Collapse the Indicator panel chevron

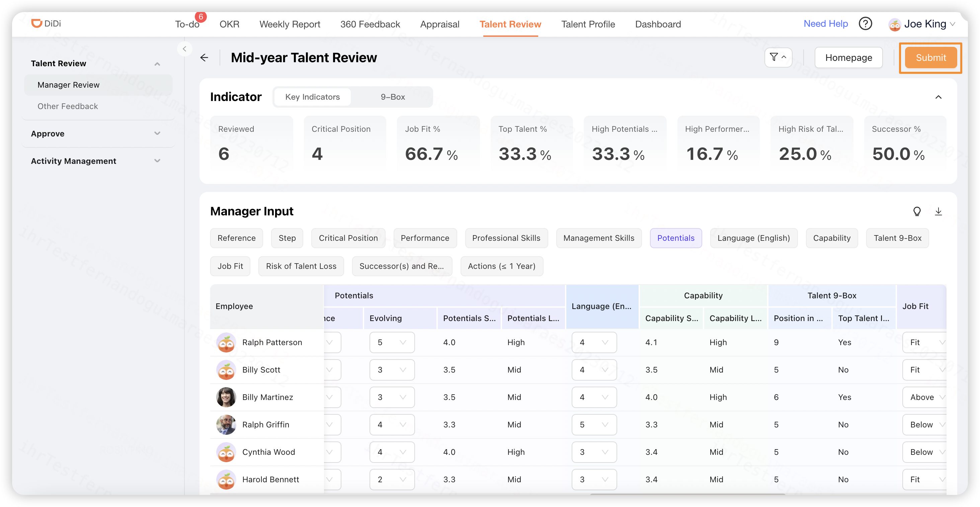tap(938, 97)
